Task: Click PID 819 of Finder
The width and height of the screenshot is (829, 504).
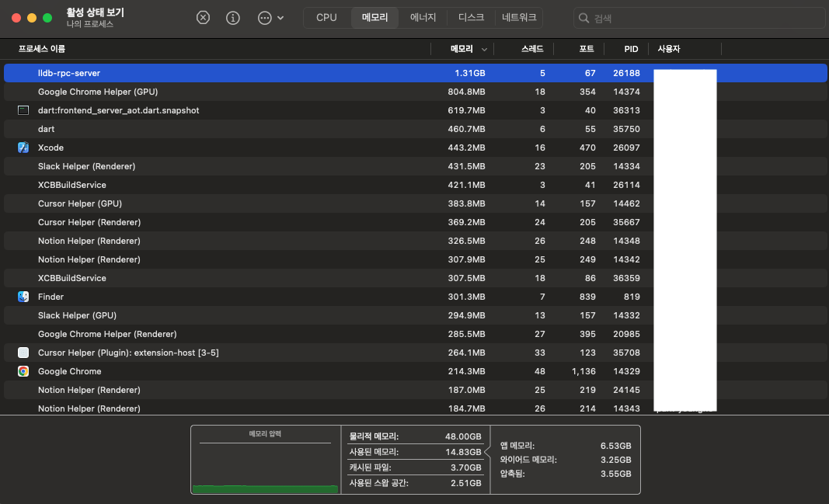Action: pos(631,297)
